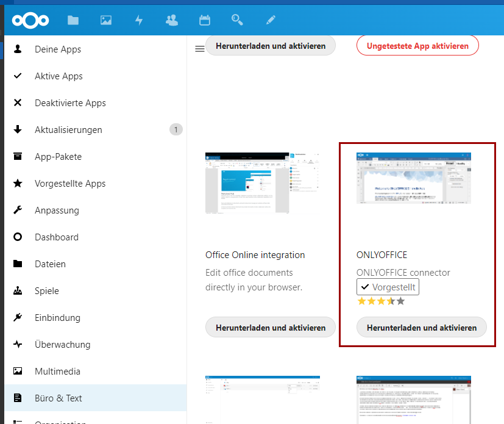Open Dateien category
The width and height of the screenshot is (504, 424).
[96, 264]
